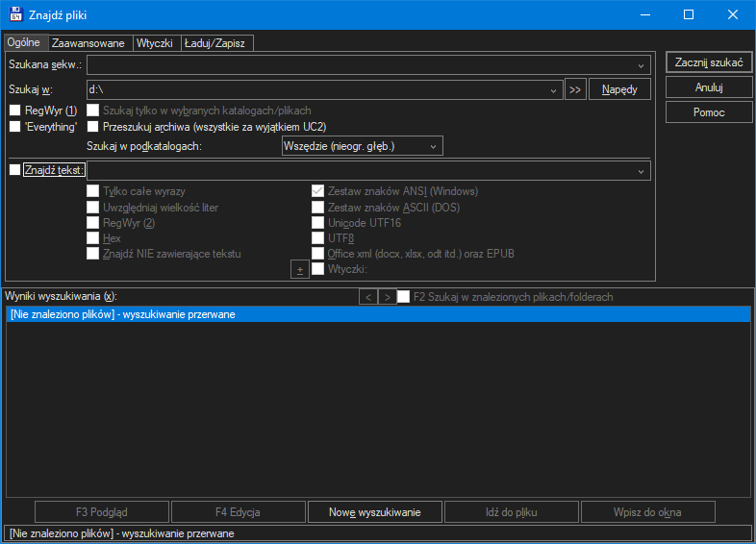756x544 pixels.
Task: Open the Ładuj/Zapisz tab
Action: click(x=215, y=43)
